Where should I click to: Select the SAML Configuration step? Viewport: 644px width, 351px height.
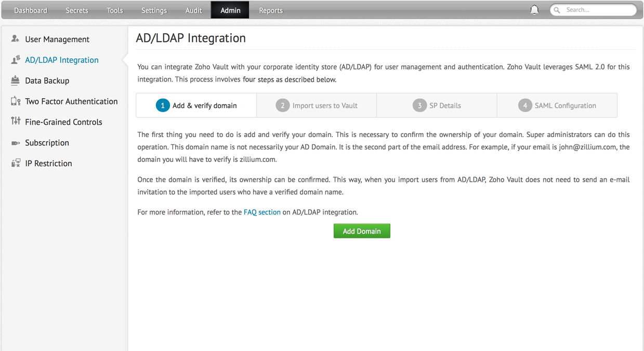click(x=557, y=105)
